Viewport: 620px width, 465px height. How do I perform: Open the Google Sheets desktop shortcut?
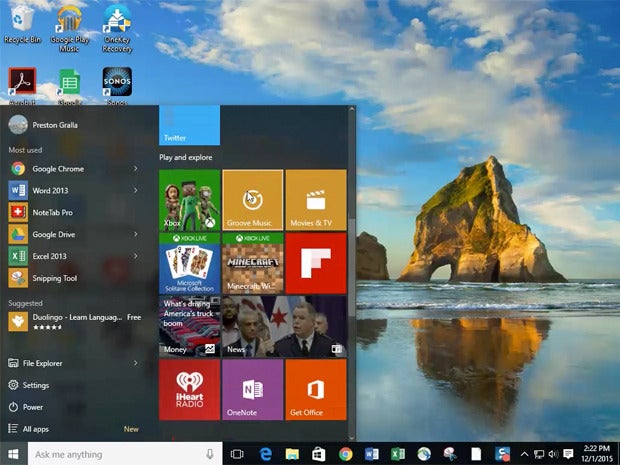click(x=70, y=85)
